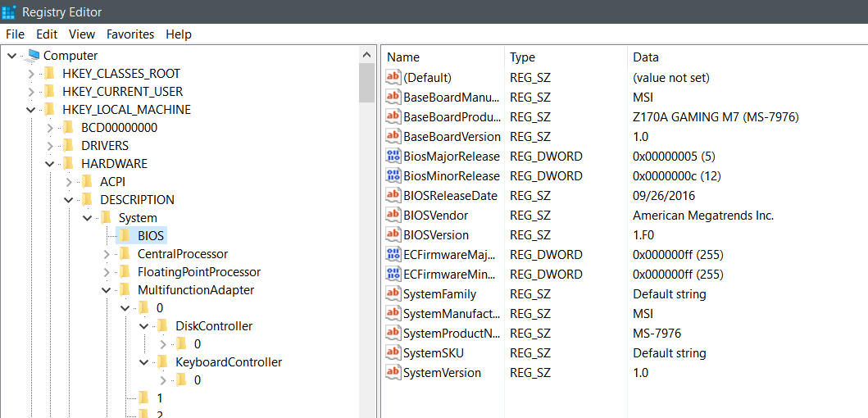Expand the HKEY_CURRENT_USER key

31,91
